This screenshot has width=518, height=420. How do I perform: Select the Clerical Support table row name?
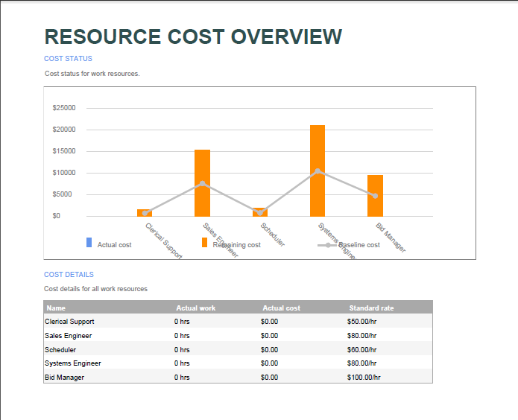[69, 322]
